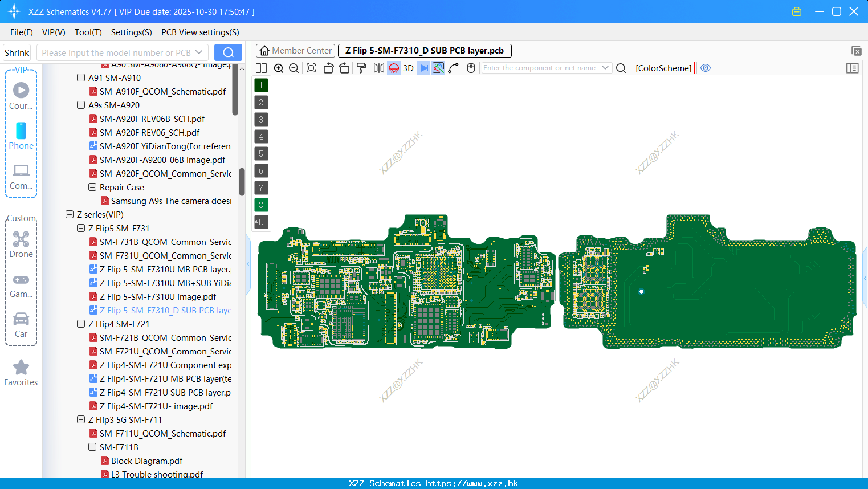Open Favorites
Viewport: 868px width, 489px height.
point(21,373)
